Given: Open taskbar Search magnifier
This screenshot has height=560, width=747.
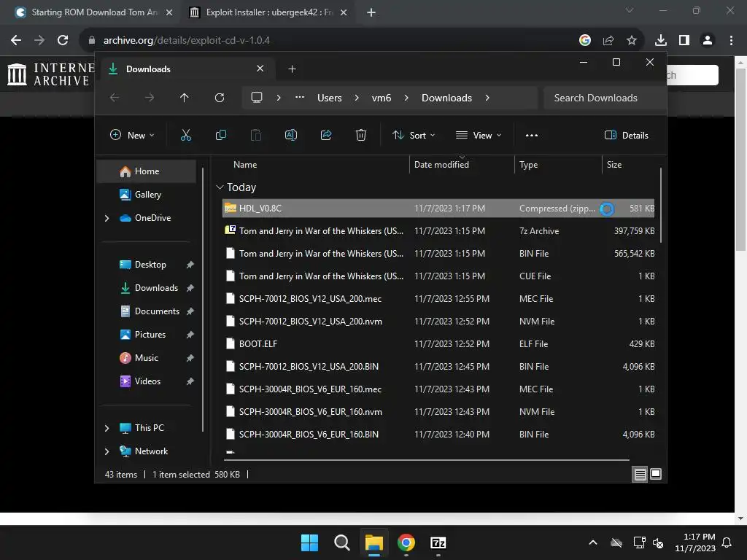Looking at the screenshot, I should 342,542.
